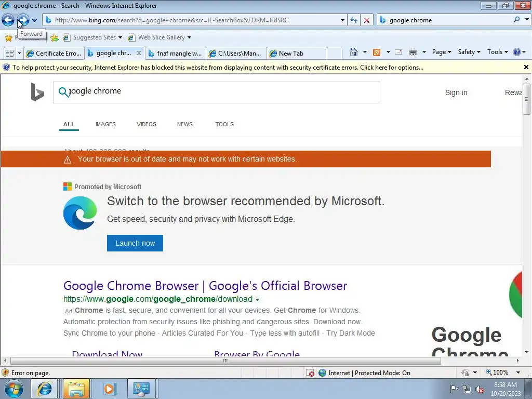Image resolution: width=532 pixels, height=399 pixels.
Task: Click the Help question mark icon
Action: tap(517, 52)
